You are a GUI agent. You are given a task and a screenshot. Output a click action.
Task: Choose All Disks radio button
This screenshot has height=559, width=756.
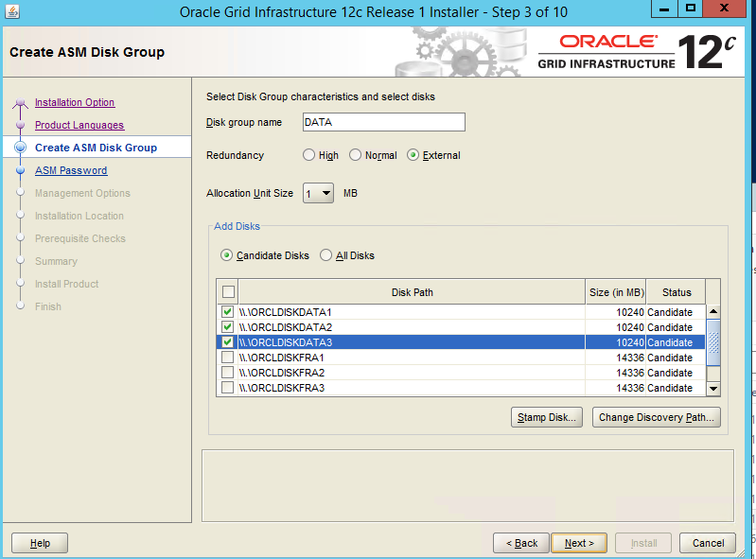[x=325, y=255]
